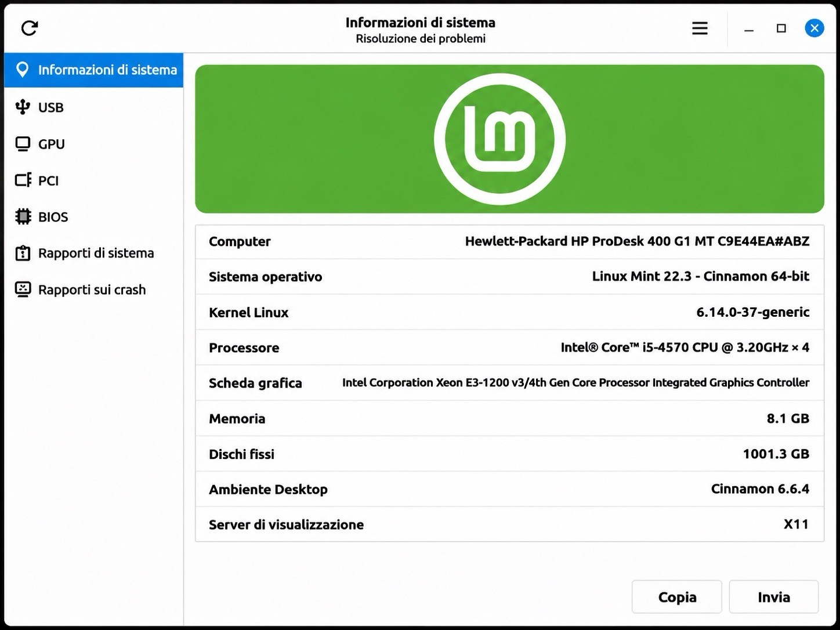Click the Dischi fissi label
The image size is (840, 630).
coord(241,454)
